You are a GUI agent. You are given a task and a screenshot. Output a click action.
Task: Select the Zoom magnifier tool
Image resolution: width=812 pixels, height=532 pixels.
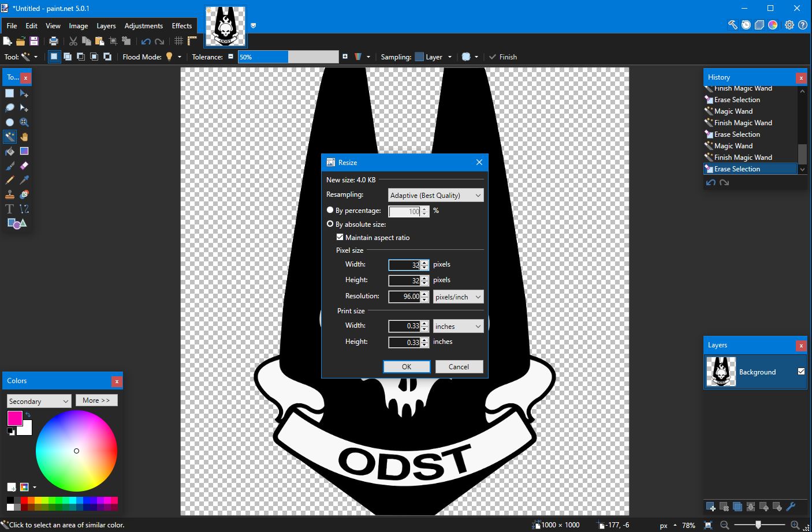pyautogui.click(x=24, y=122)
